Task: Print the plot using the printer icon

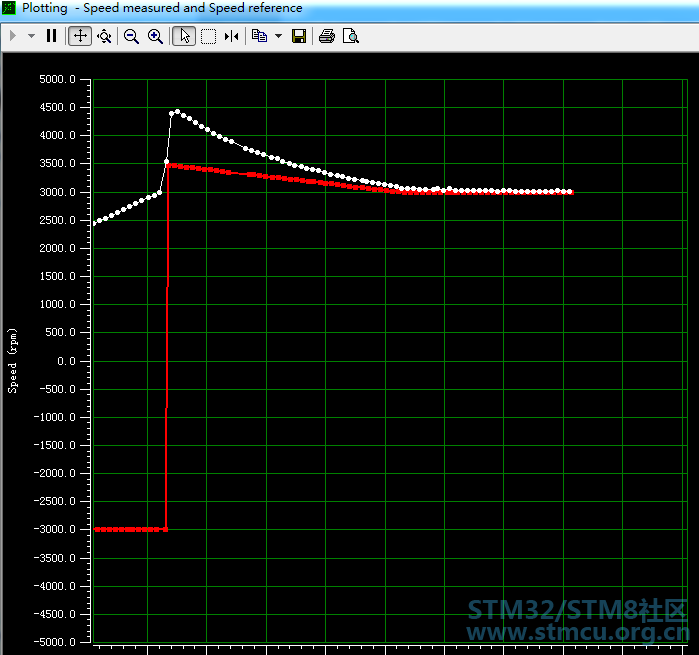Action: click(x=326, y=36)
